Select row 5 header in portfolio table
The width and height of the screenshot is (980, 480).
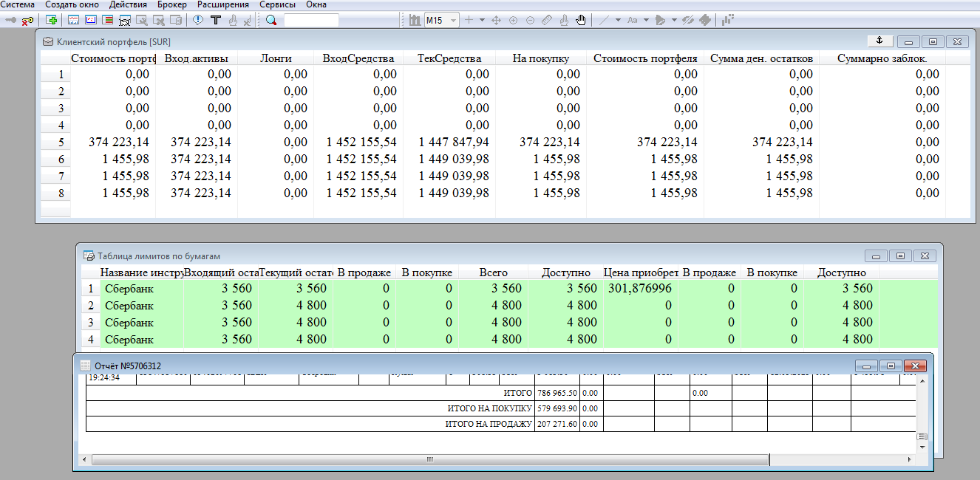pyautogui.click(x=61, y=143)
